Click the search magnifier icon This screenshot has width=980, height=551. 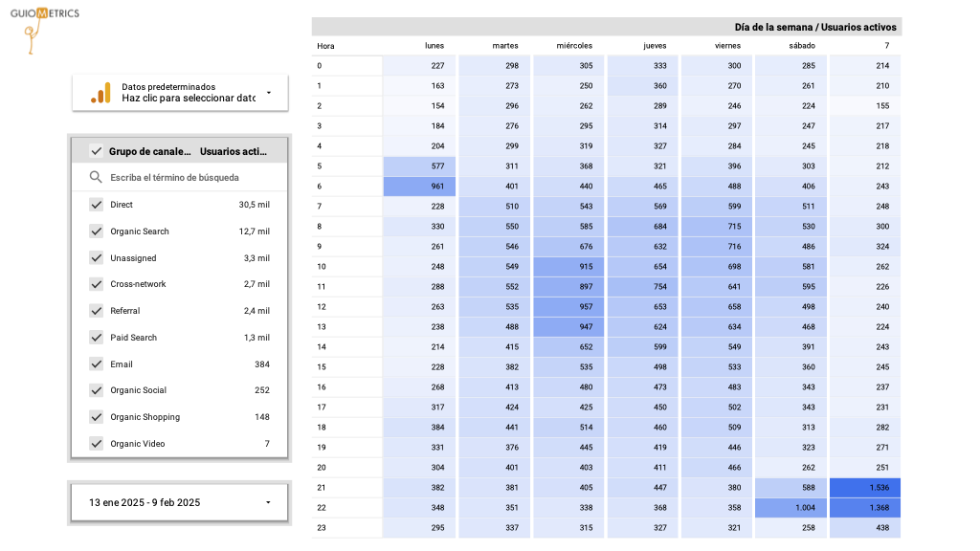[x=96, y=177]
